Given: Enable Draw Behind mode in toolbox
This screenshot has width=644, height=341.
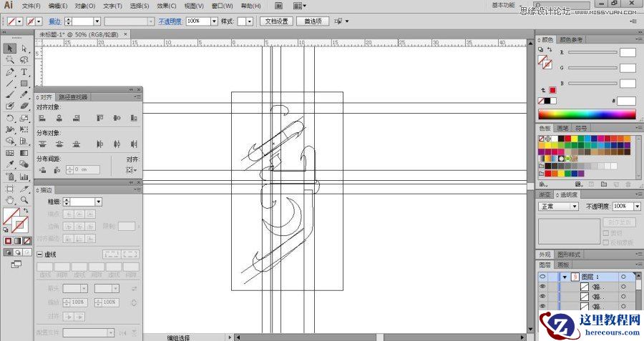Looking at the screenshot, I should point(18,252).
